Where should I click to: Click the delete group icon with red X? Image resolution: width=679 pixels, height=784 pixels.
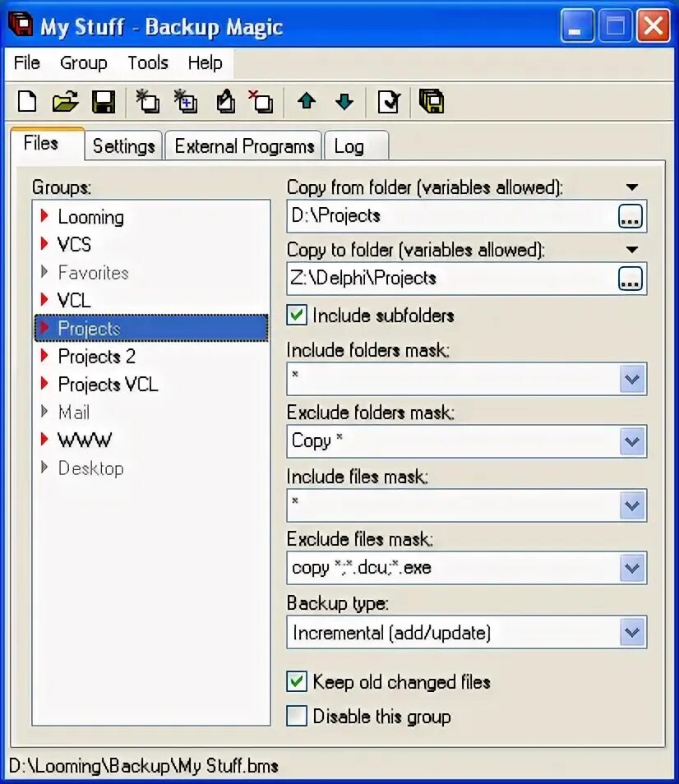click(x=261, y=102)
